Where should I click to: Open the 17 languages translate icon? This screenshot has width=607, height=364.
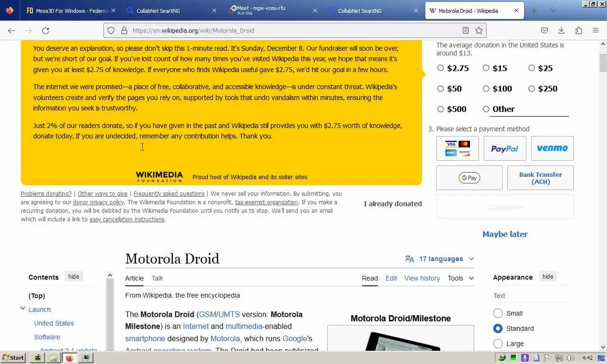tap(410, 259)
